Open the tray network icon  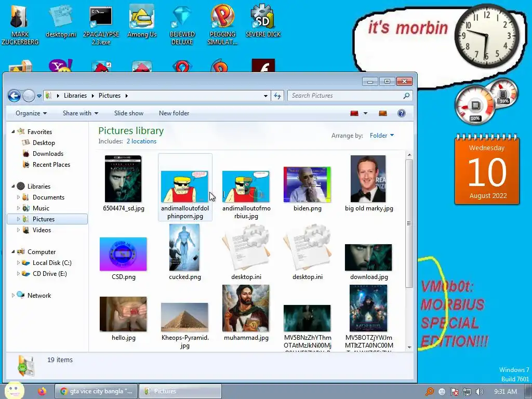pyautogui.click(x=467, y=392)
